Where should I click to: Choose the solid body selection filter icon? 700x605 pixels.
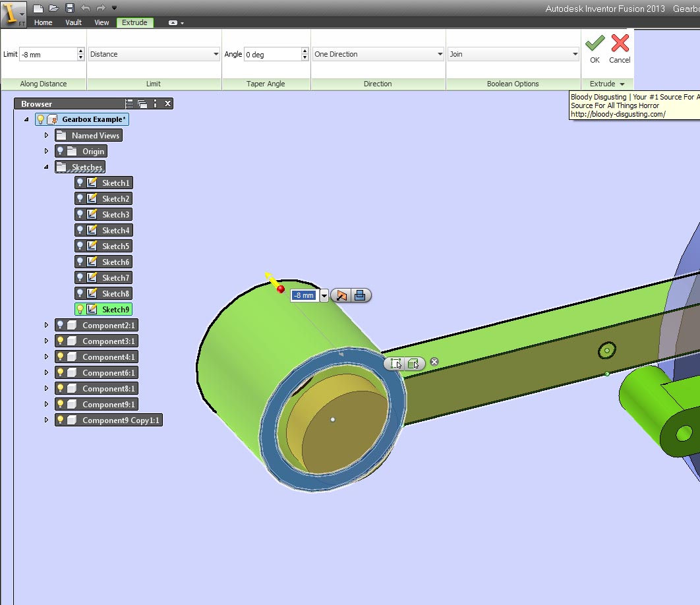(413, 364)
